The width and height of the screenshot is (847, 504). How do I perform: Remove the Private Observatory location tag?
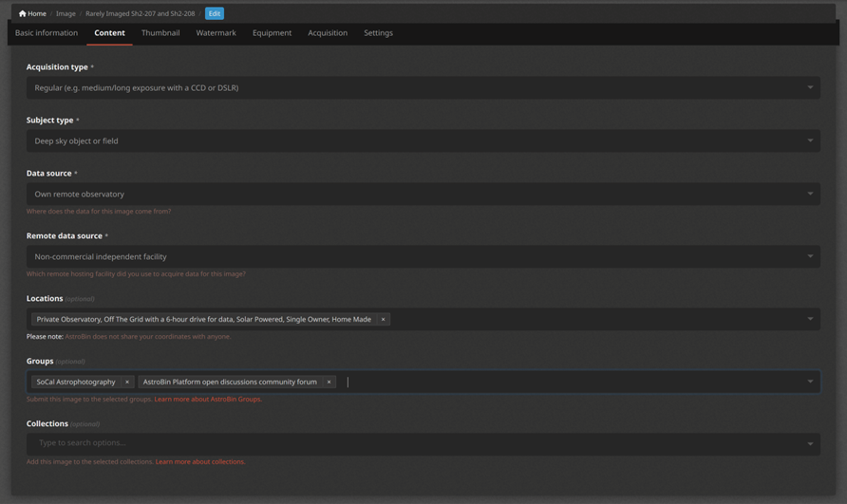[x=383, y=319]
